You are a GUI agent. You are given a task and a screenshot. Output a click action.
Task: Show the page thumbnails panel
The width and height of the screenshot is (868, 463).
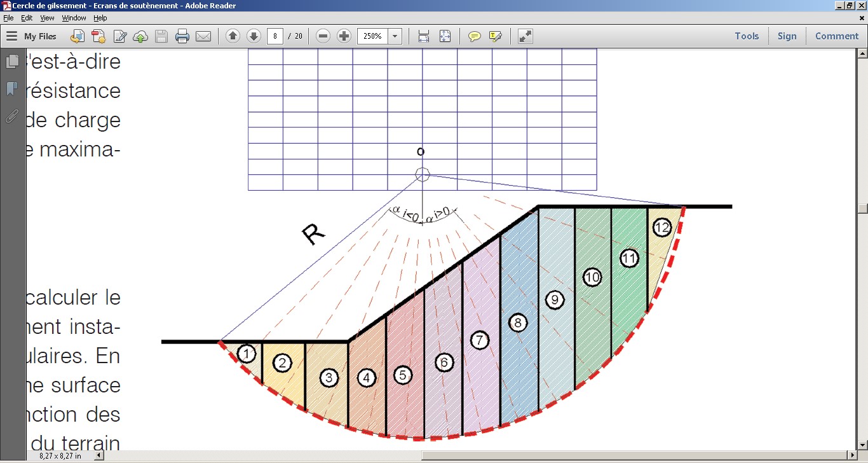[x=12, y=62]
